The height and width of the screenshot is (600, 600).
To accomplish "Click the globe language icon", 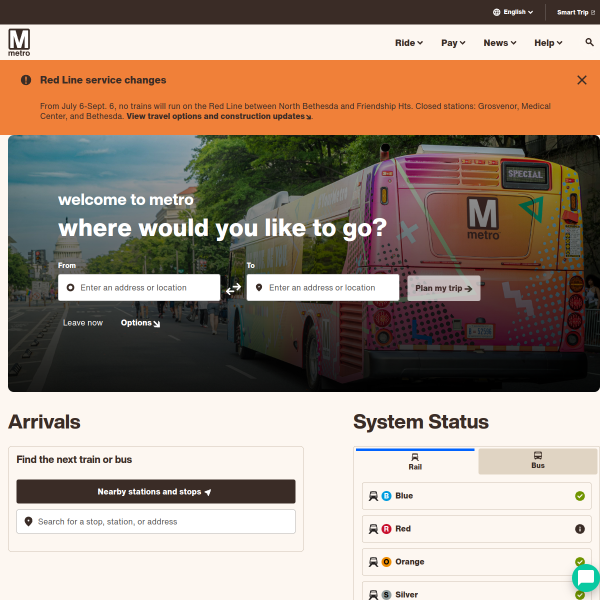I will tap(496, 12).
